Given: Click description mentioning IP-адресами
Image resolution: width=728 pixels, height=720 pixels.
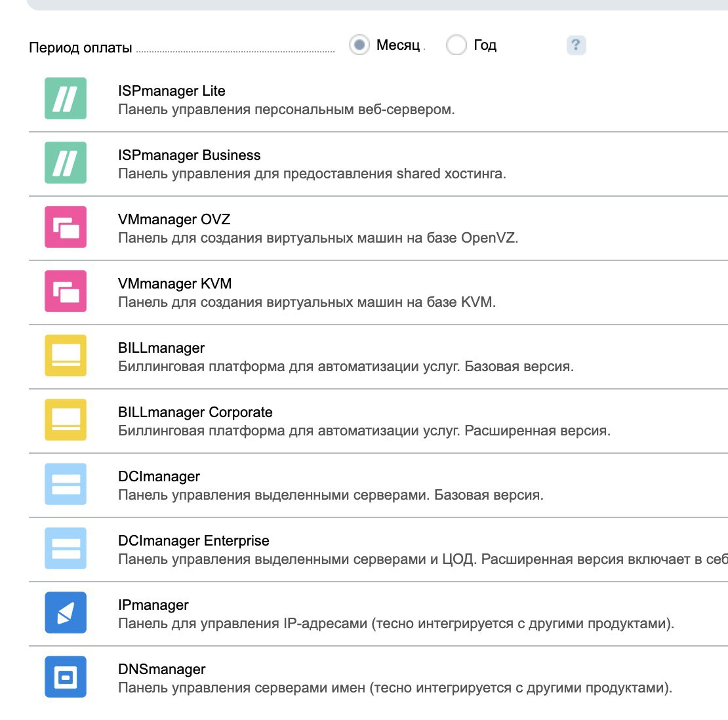Looking at the screenshot, I should point(396,624).
